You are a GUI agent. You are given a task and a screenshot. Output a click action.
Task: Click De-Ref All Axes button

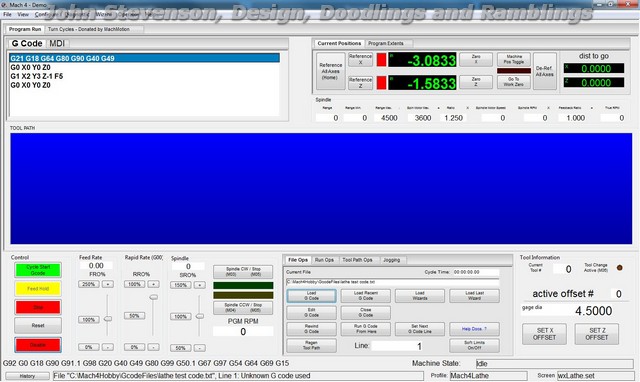pyautogui.click(x=544, y=71)
